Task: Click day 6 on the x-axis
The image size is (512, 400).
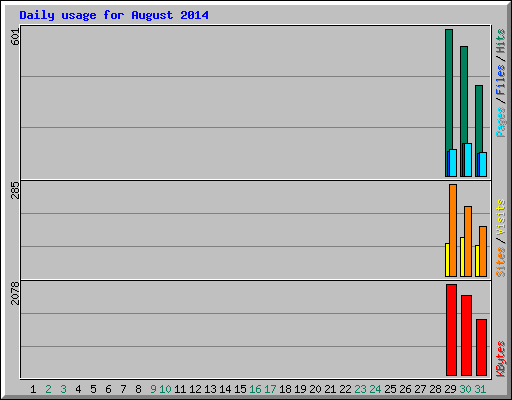Action: (108, 389)
